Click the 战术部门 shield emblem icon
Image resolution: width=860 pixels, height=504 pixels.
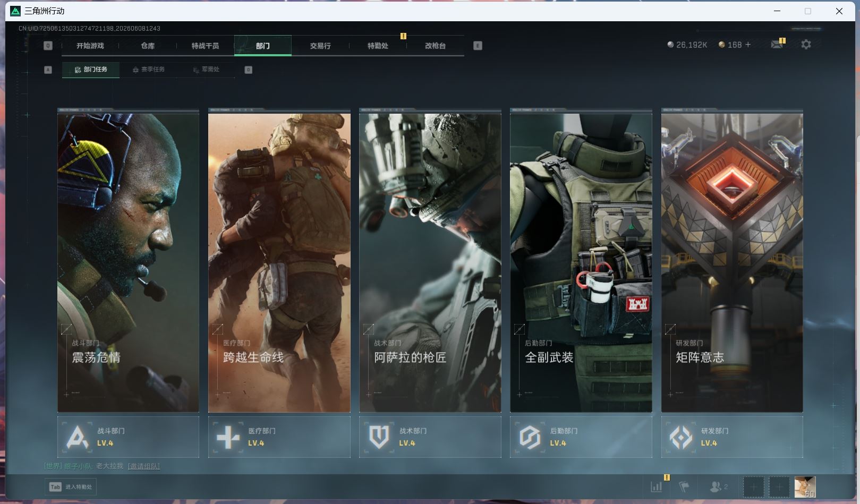pos(379,438)
